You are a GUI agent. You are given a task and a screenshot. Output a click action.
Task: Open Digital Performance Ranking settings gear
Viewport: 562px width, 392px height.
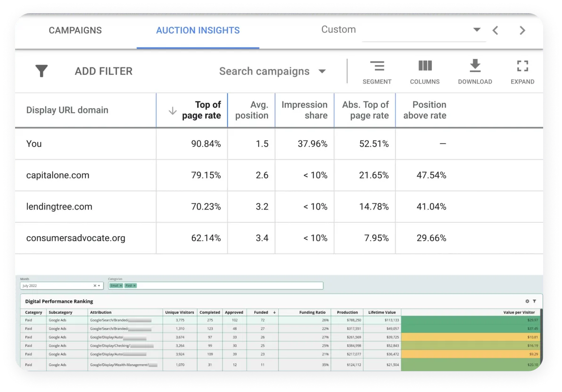[x=527, y=302]
